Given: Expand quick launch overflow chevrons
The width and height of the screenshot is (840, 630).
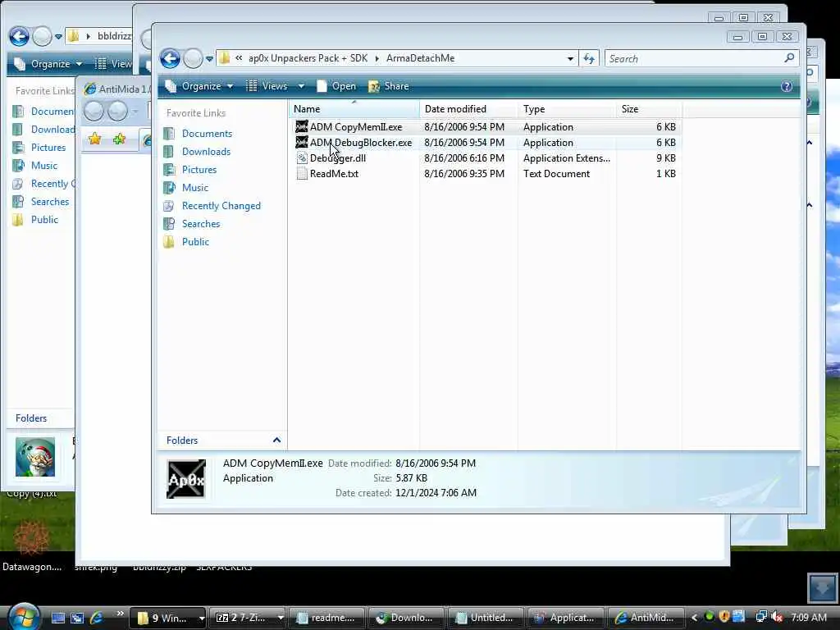Looking at the screenshot, I should [120, 614].
